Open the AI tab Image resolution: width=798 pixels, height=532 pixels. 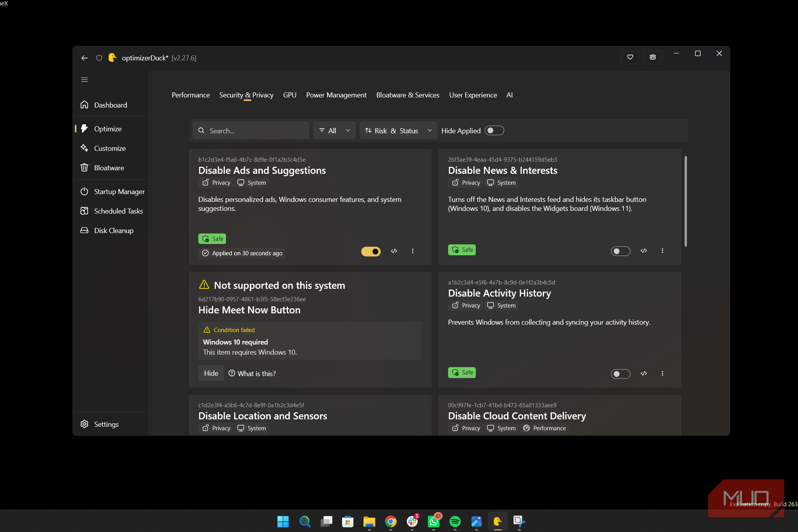[x=509, y=95]
